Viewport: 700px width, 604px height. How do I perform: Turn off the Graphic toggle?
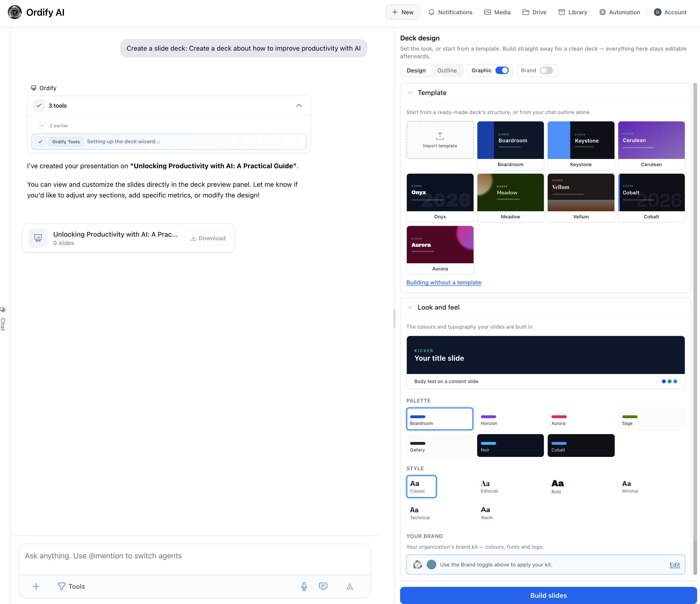click(502, 70)
